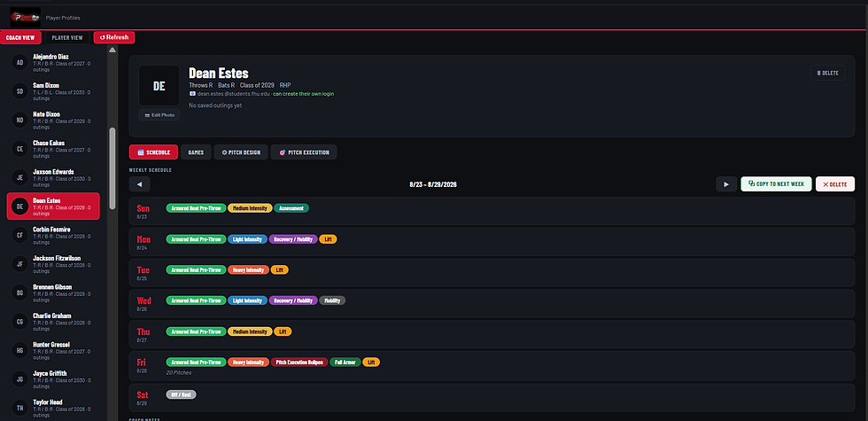
Task: Select Sam Dixon SD avatar icon
Action: coord(19,91)
